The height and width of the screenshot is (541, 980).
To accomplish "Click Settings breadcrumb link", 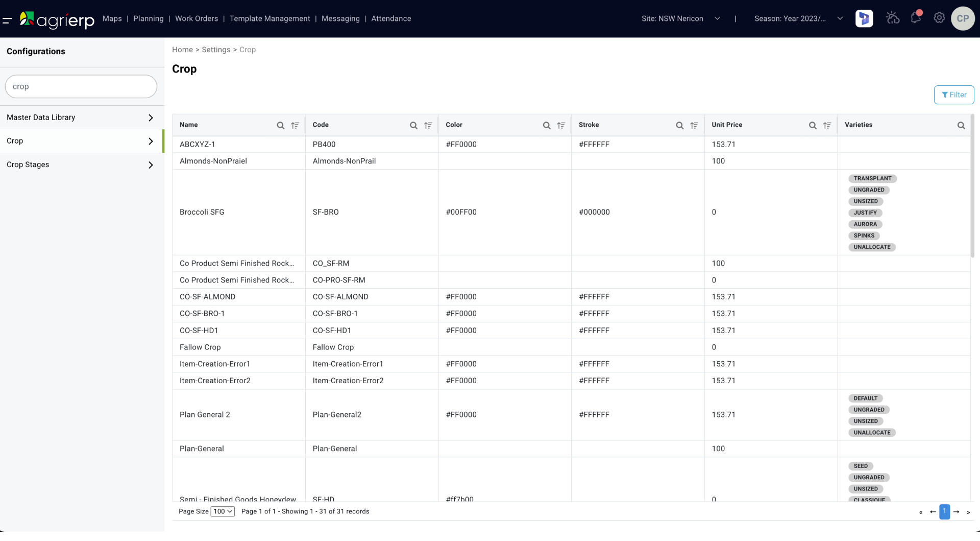I will (216, 50).
